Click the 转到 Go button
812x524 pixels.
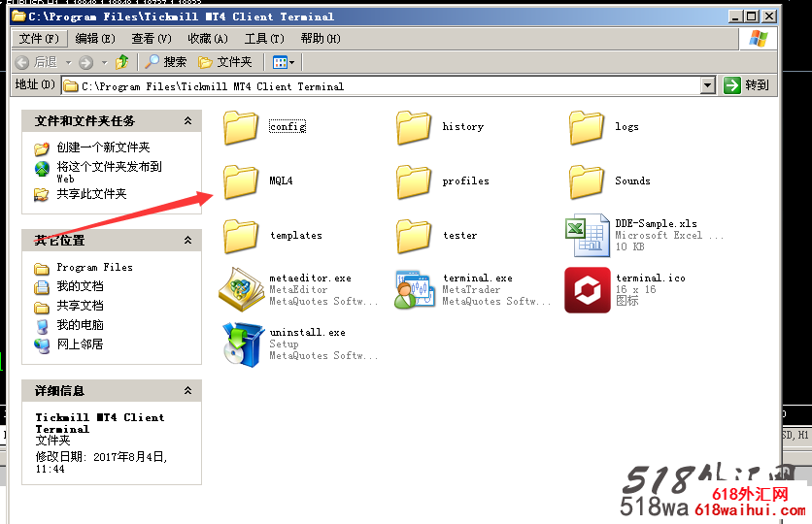(746, 85)
